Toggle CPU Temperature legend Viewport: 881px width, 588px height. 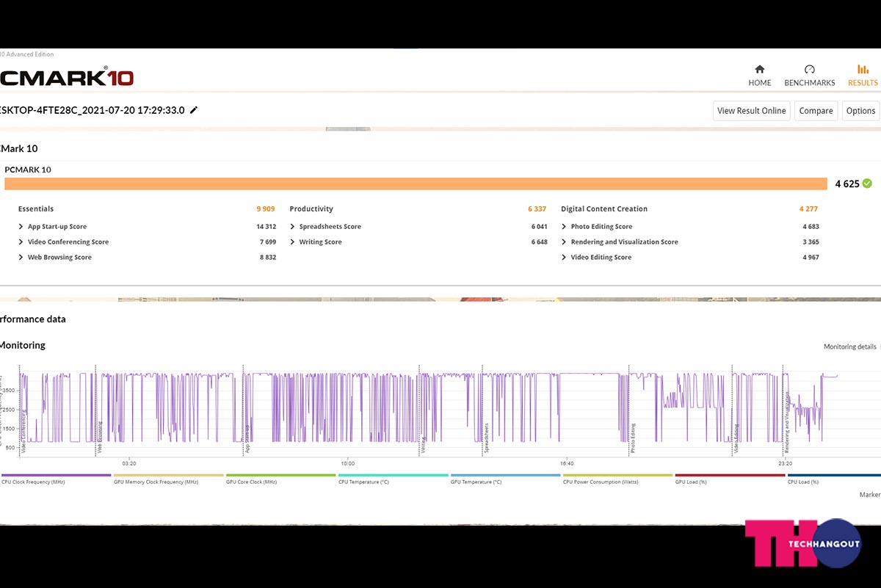393,479
